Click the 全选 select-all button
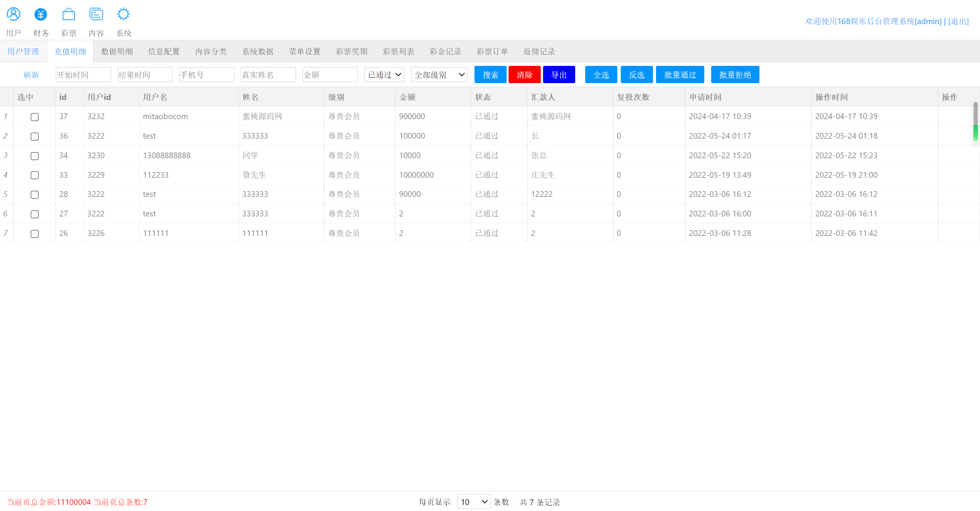The image size is (980, 511). [x=601, y=75]
